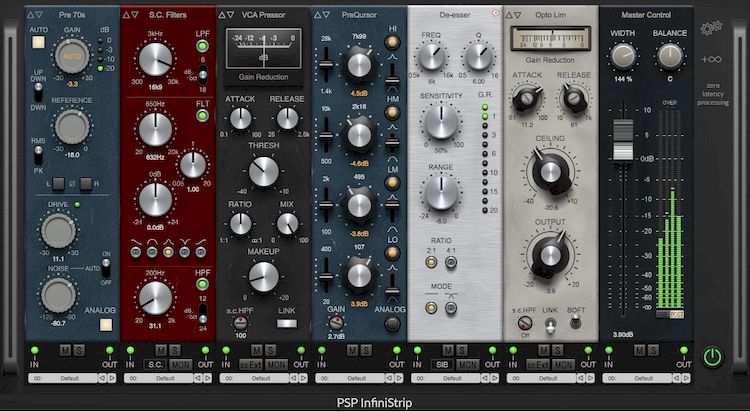750x412 pixels.
Task: Select the notch filter shape in S.C. Filters
Action: coord(184,252)
